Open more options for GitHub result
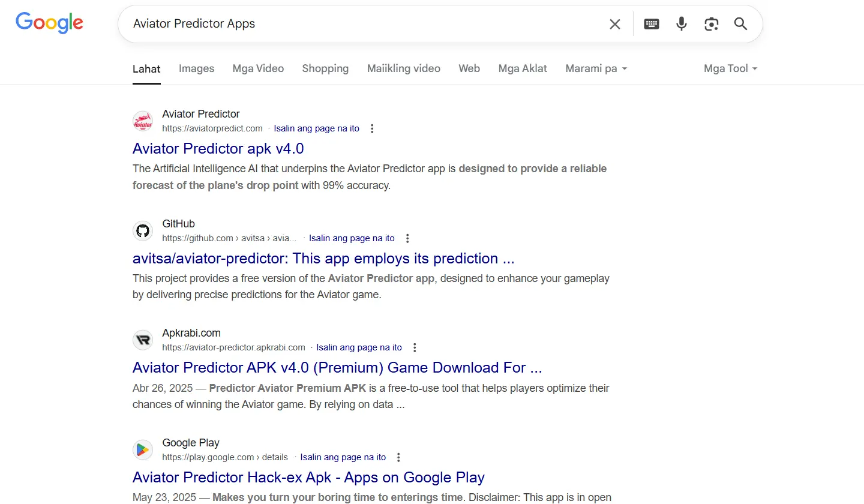The height and width of the screenshot is (504, 864). click(x=407, y=238)
